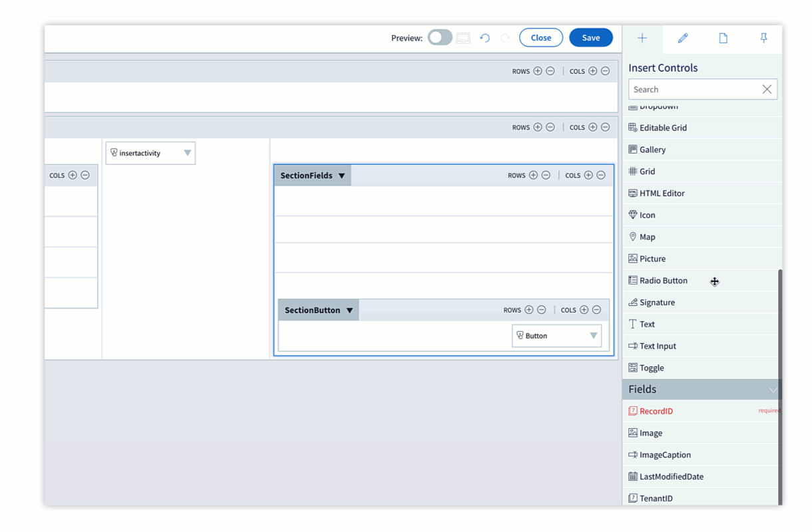Screen dimensions: 812x532
Task: Add a column to SectionFields
Action: click(588, 176)
